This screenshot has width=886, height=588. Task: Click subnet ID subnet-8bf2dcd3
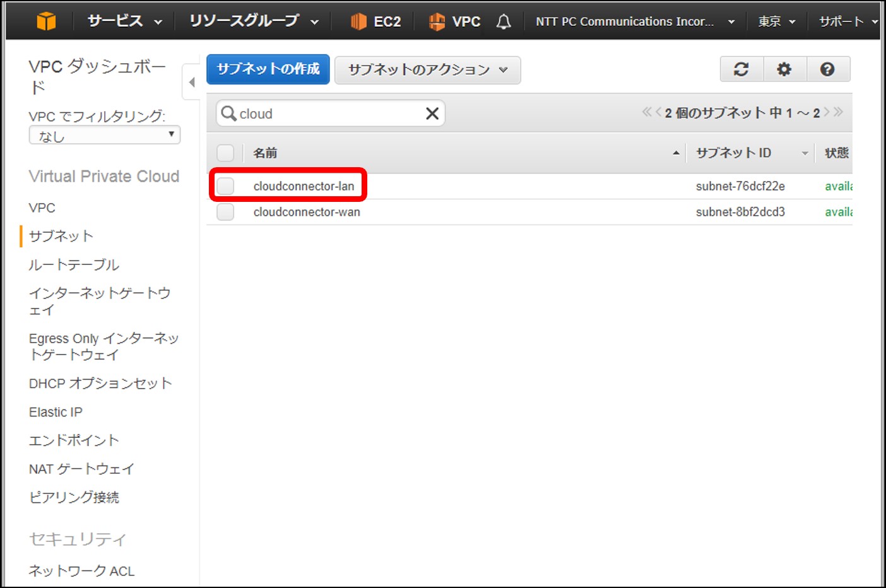point(740,212)
